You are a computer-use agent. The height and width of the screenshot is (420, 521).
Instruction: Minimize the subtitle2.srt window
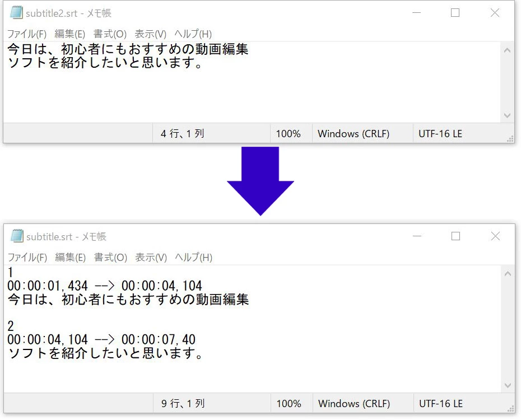tap(417, 13)
